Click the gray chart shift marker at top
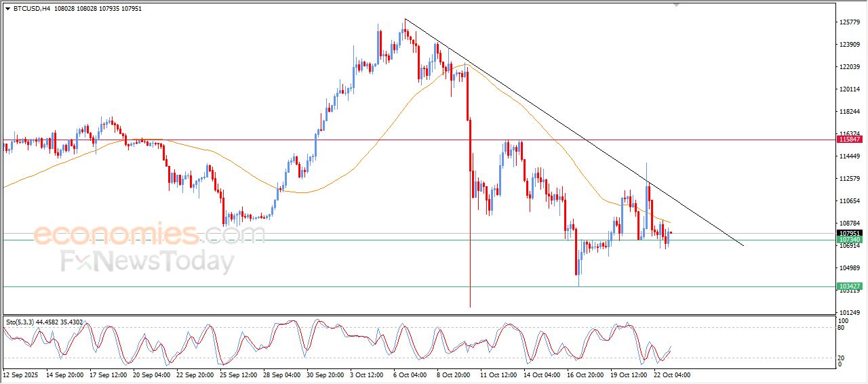This screenshot has height=384, width=868. pos(675,5)
